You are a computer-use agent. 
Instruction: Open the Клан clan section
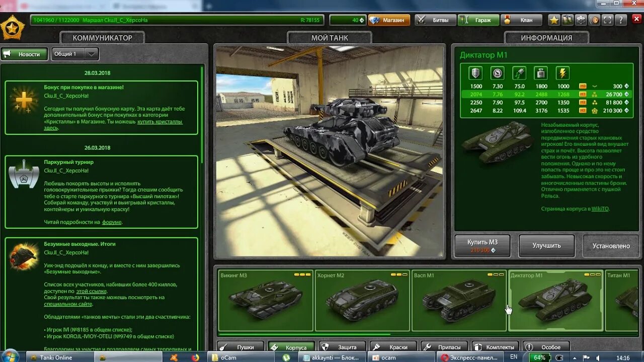[522, 20]
